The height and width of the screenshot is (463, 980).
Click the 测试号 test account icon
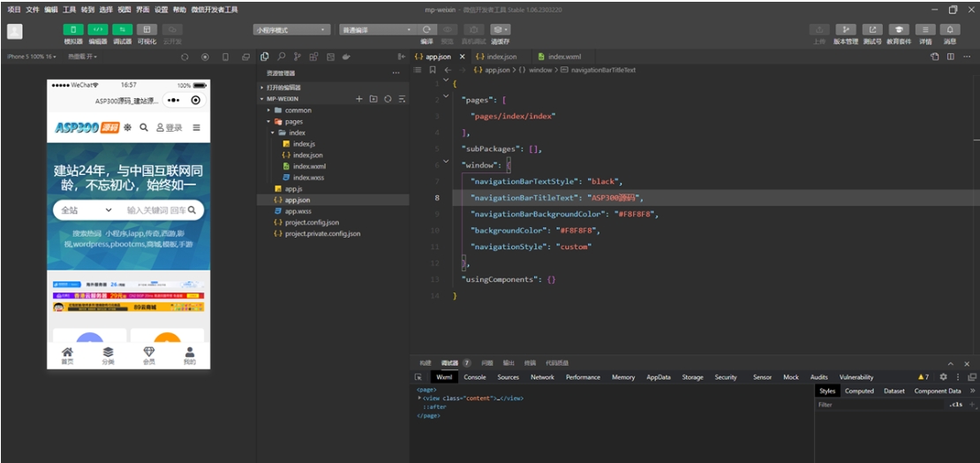coord(872,29)
